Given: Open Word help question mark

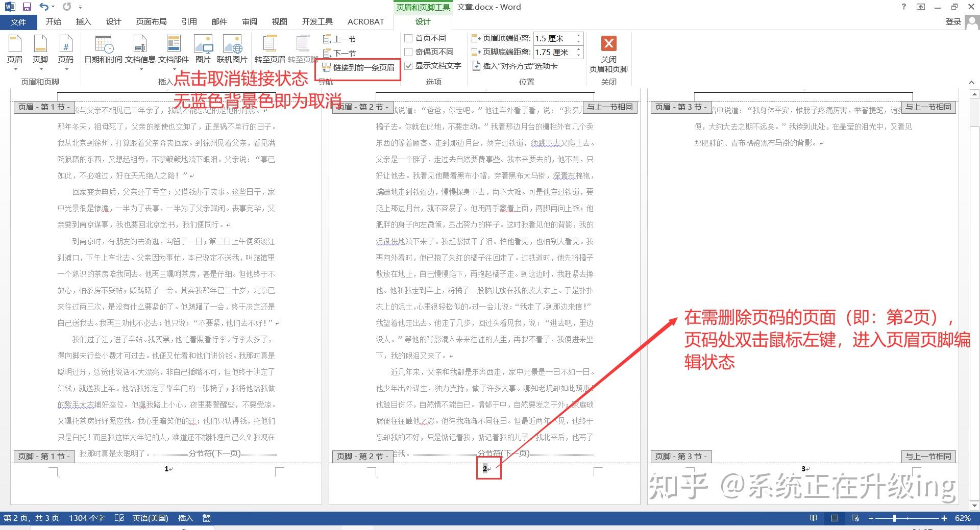Looking at the screenshot, I should pyautogui.click(x=904, y=7).
